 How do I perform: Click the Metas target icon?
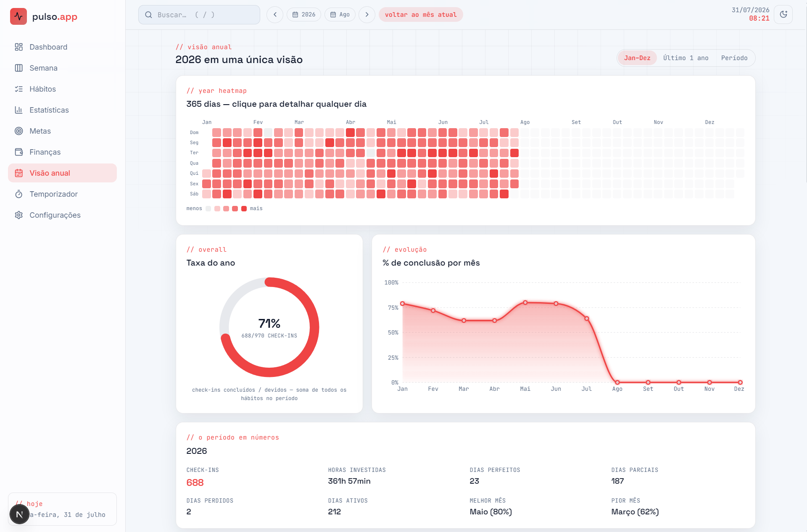tap(18, 131)
